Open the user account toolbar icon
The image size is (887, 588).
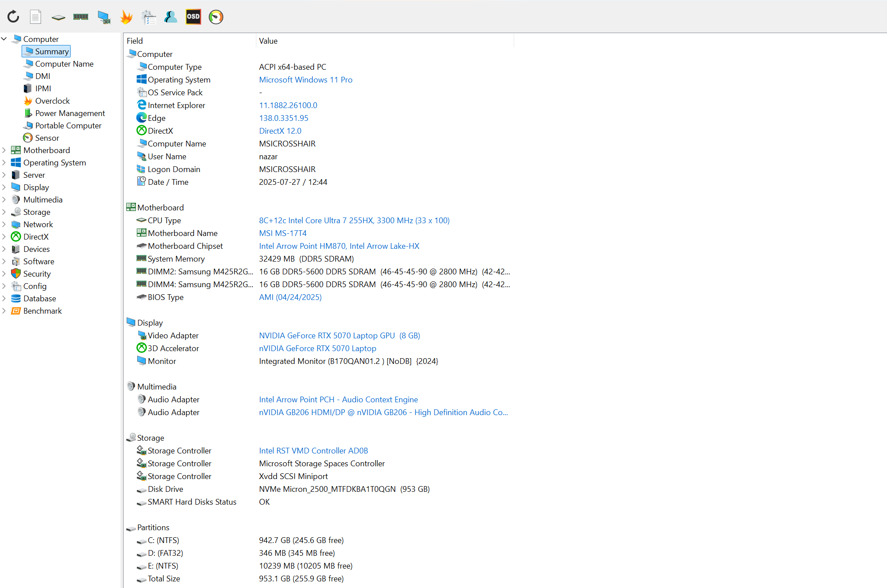pos(171,17)
